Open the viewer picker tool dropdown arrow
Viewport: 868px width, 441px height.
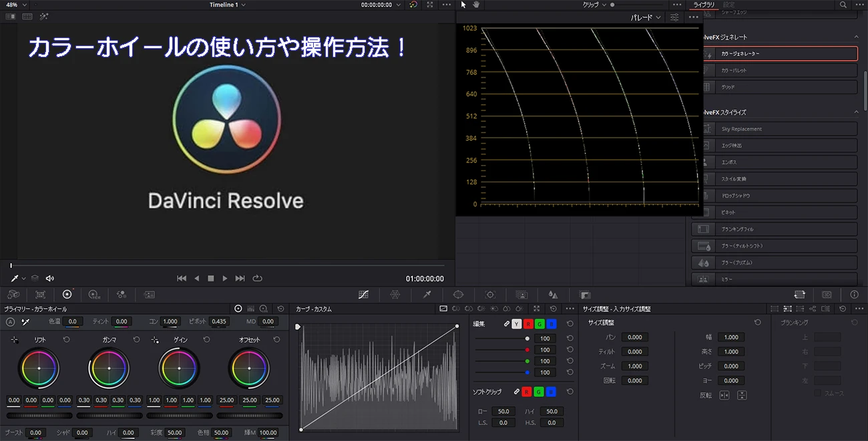click(x=23, y=279)
